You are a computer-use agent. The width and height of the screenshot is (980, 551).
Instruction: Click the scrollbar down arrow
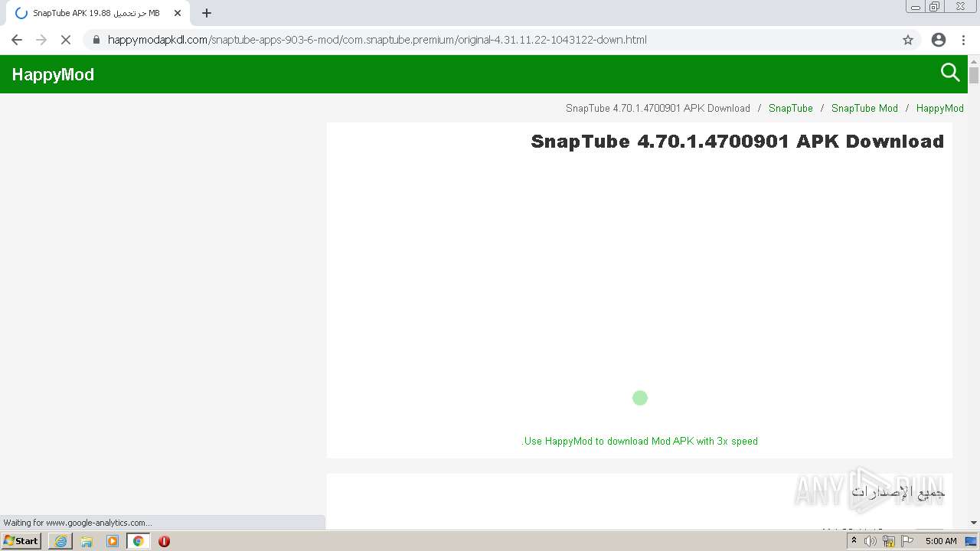(x=974, y=523)
